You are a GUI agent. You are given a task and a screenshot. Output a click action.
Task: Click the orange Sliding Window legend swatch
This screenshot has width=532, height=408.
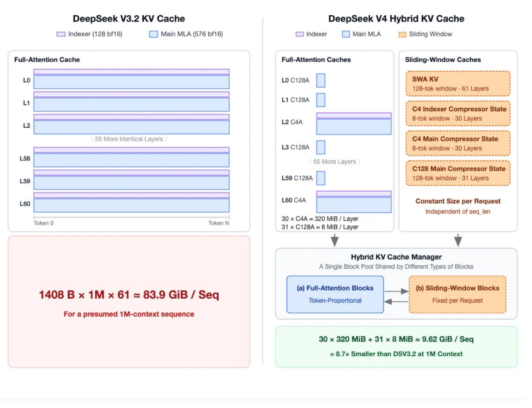click(403, 34)
